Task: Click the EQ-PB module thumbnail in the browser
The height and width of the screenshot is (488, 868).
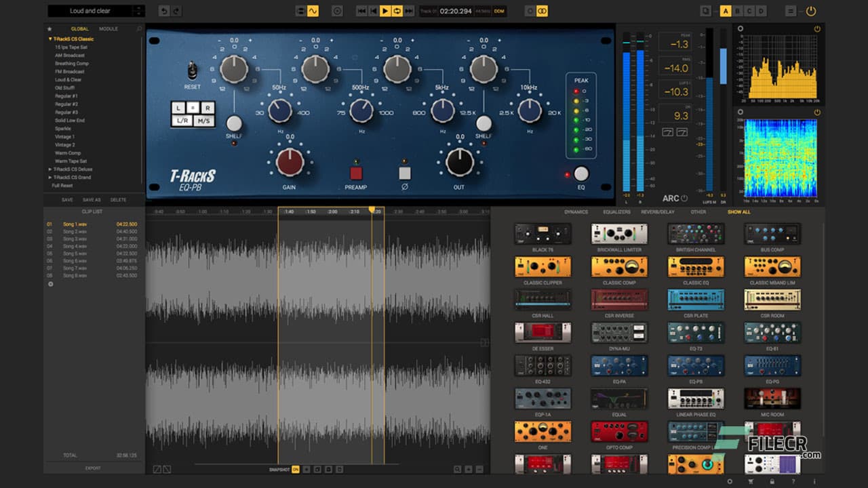Action: (695, 365)
